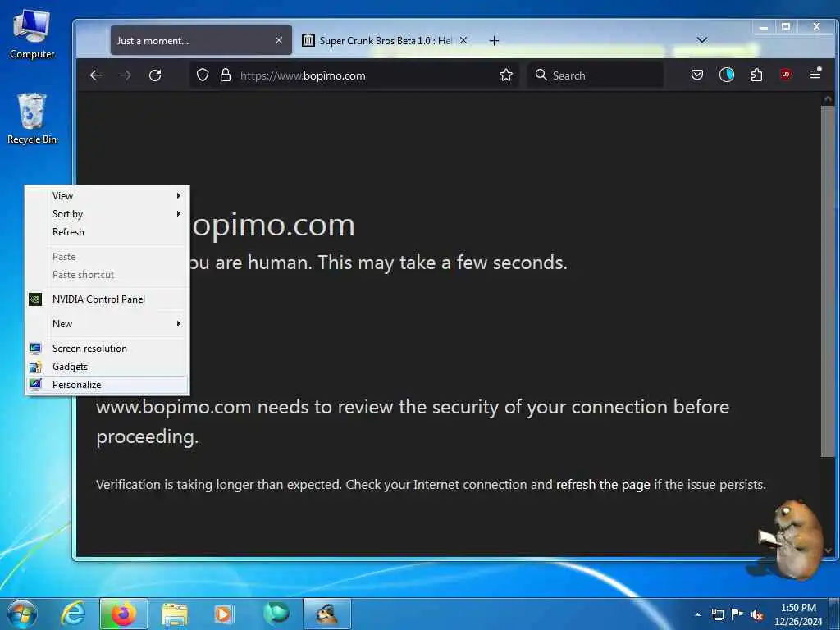
Task: Choose Personalize in the context menu
Action: (107, 385)
